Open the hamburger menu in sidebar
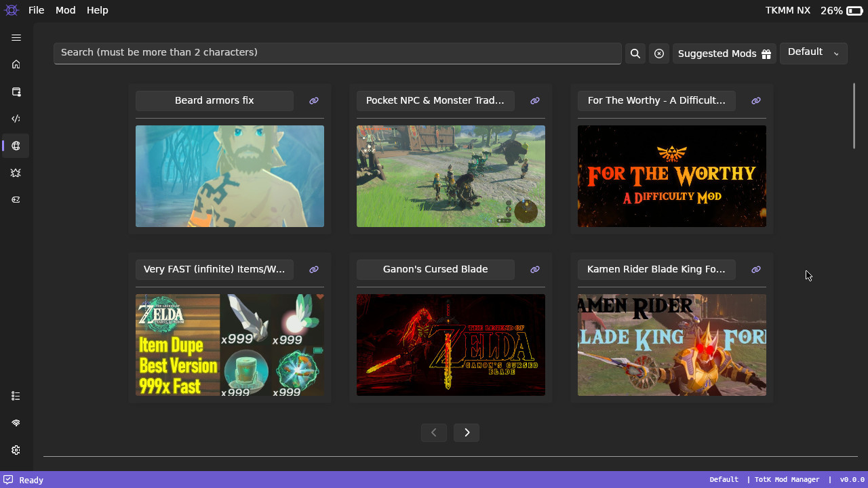Screen dimensions: 868x488 click(16, 38)
